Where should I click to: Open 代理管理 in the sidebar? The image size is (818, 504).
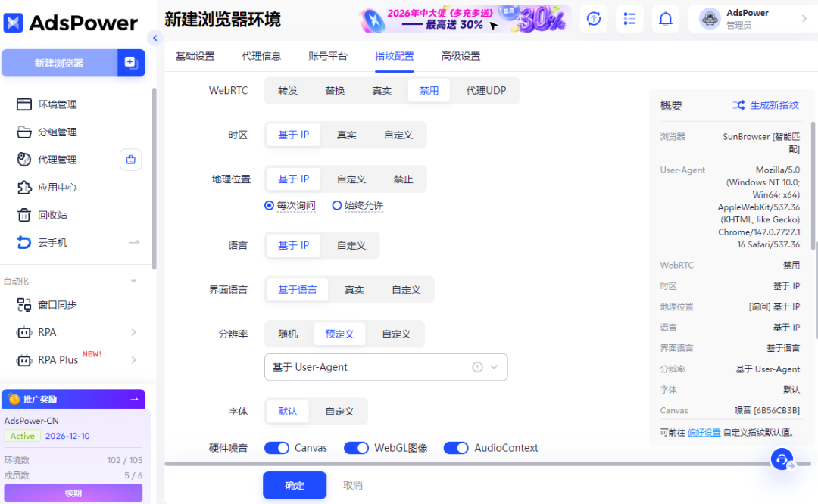[x=58, y=160]
